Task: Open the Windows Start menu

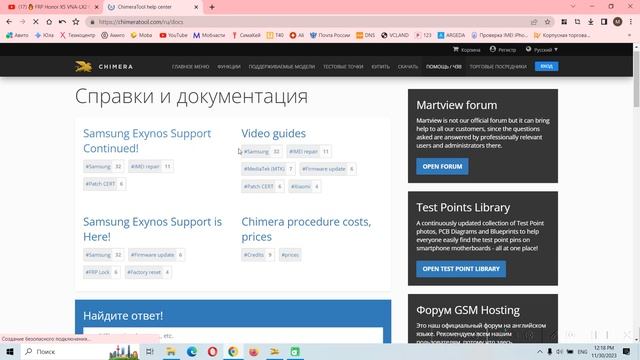Action: point(10,351)
